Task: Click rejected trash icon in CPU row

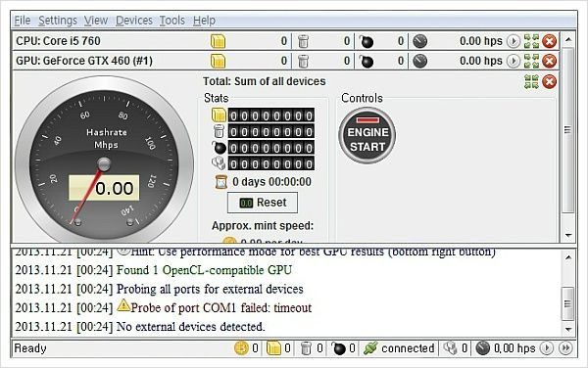Action: tap(303, 41)
